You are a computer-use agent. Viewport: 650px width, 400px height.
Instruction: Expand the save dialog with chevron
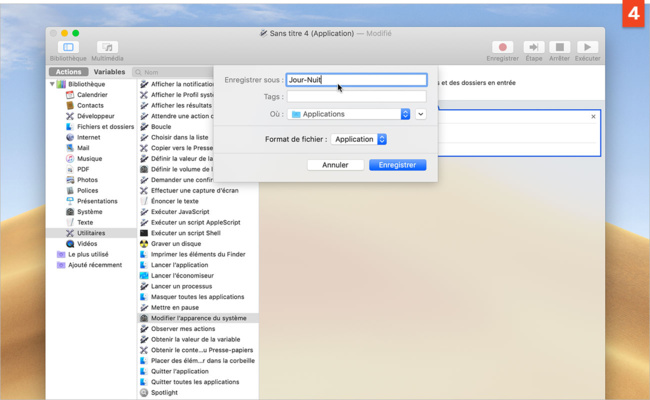[x=420, y=114]
